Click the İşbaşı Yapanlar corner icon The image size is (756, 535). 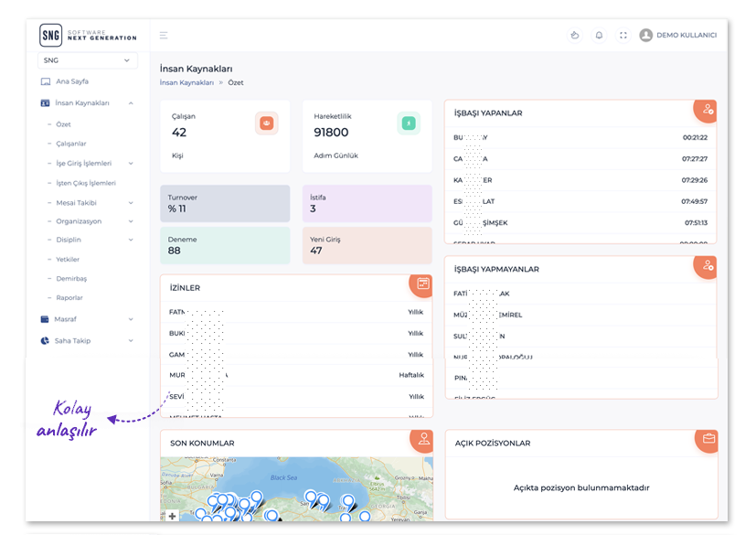[707, 110]
